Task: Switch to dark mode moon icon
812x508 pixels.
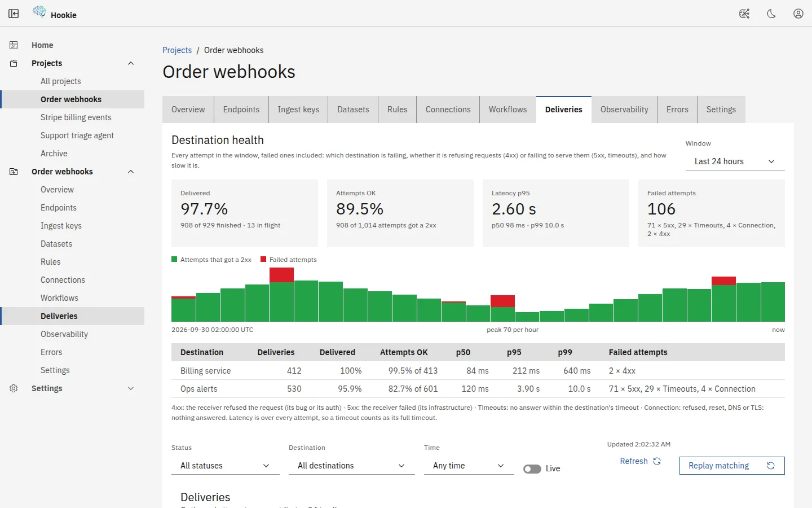Action: tap(771, 14)
